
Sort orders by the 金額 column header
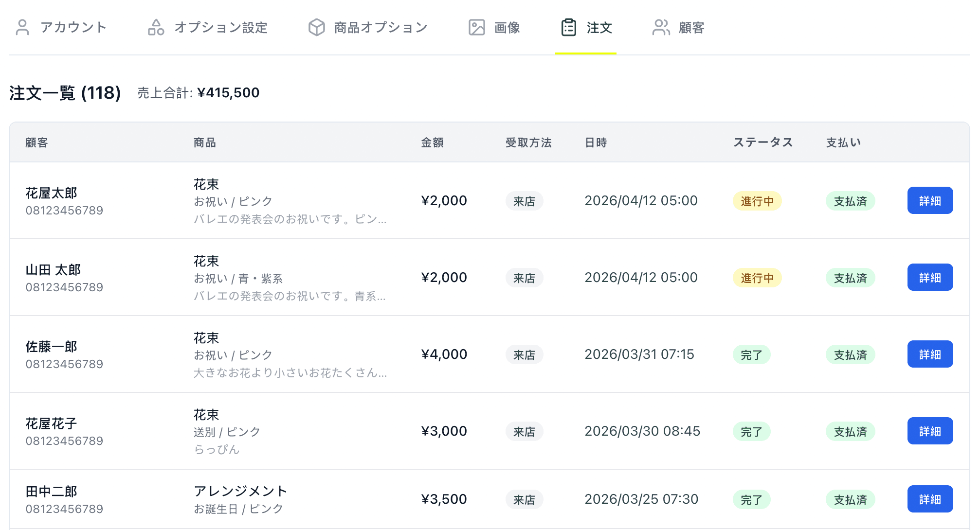431,142
